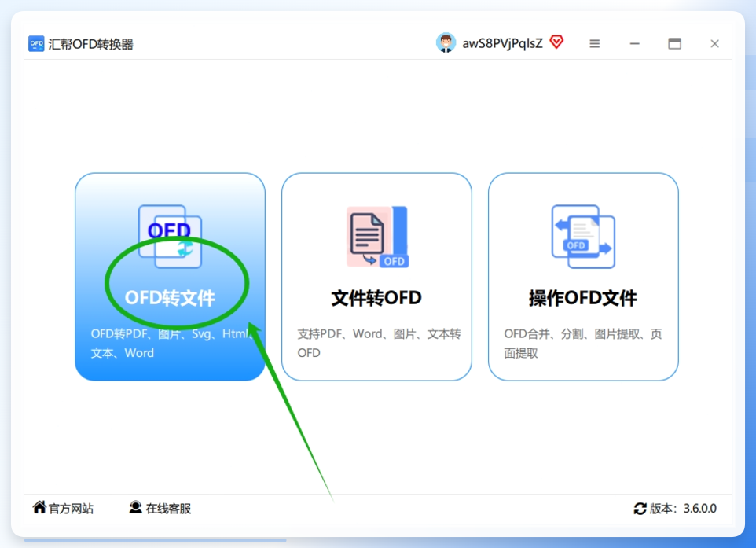Click the refresh icon beside 版本
Screen dimensions: 756x548
pyautogui.click(x=640, y=509)
